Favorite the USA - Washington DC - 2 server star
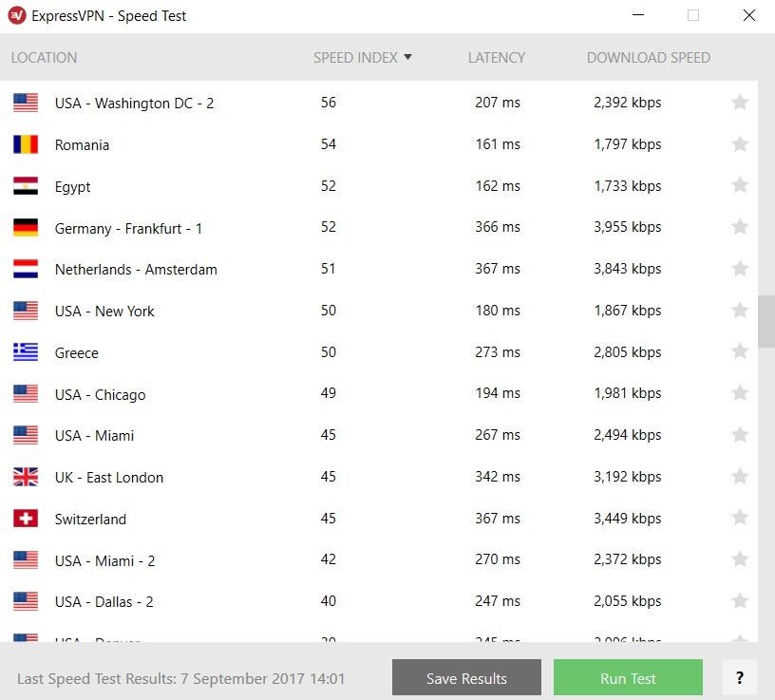775x700 pixels. coord(740,103)
